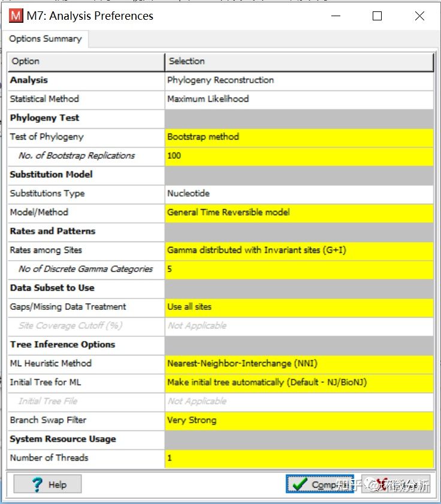This screenshot has width=441, height=504.
Task: Click Tree Inference Options header
Action: tap(62, 345)
